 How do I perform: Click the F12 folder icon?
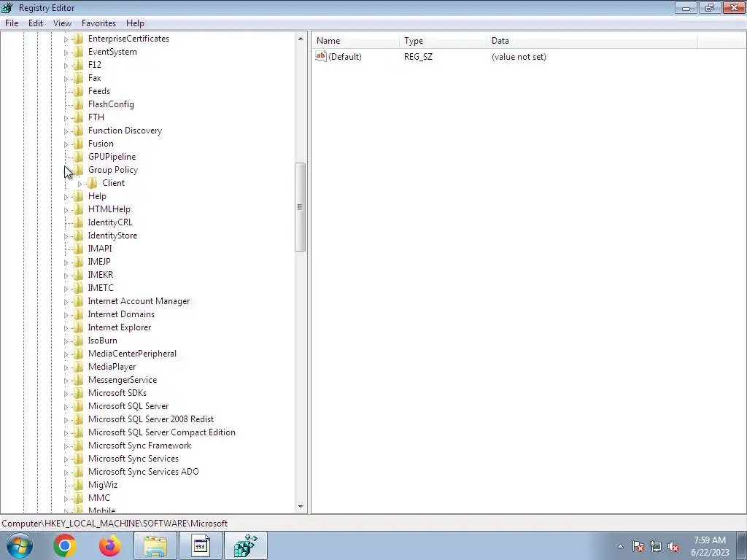79,65
